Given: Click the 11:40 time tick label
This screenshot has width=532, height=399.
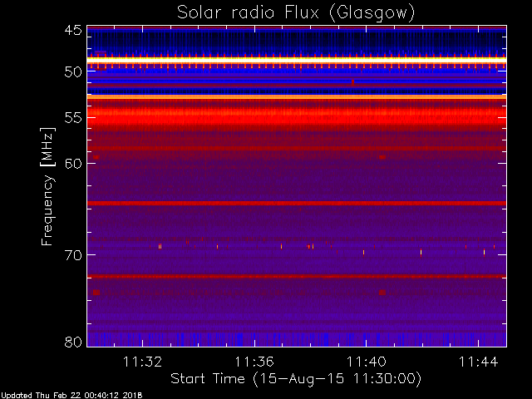Looking at the screenshot, I should point(367,362).
